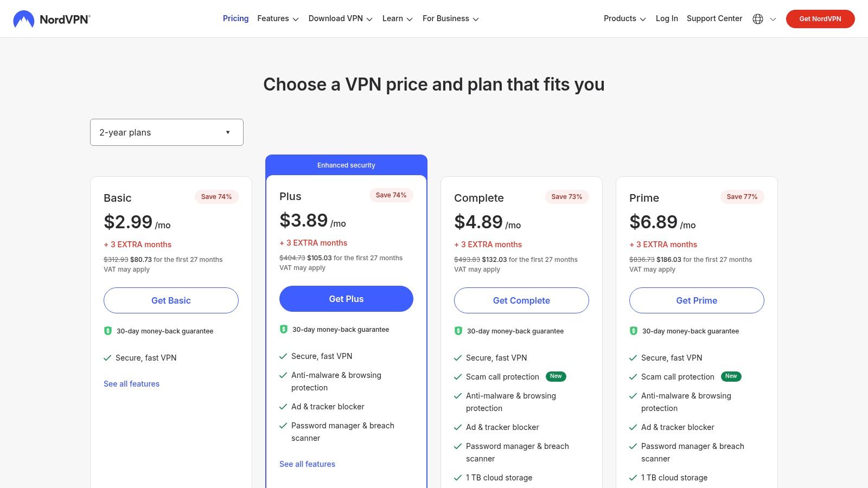The width and height of the screenshot is (868, 488).
Task: Click the red Get NordVPN button
Action: [820, 18]
